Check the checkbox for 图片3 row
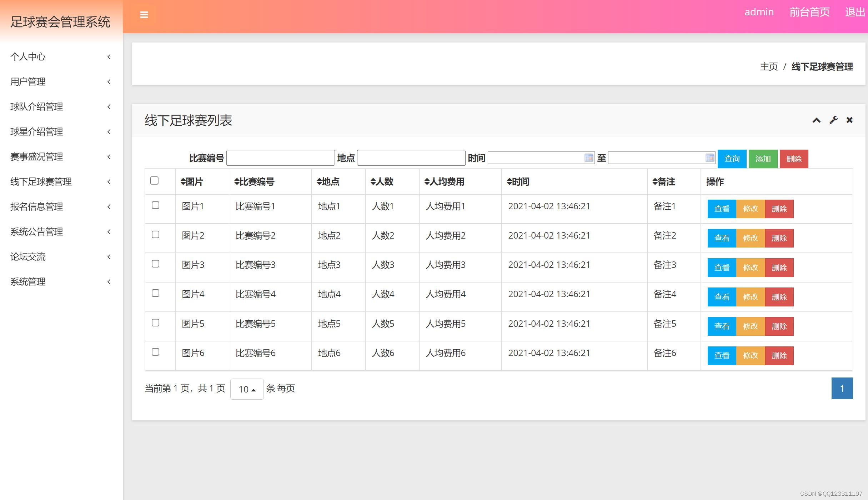This screenshot has height=500, width=868. click(x=155, y=264)
